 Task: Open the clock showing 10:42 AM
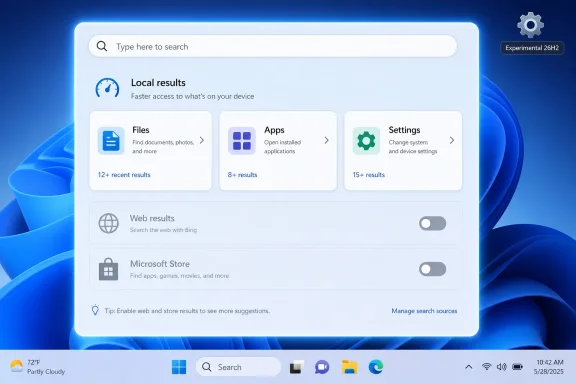click(549, 367)
